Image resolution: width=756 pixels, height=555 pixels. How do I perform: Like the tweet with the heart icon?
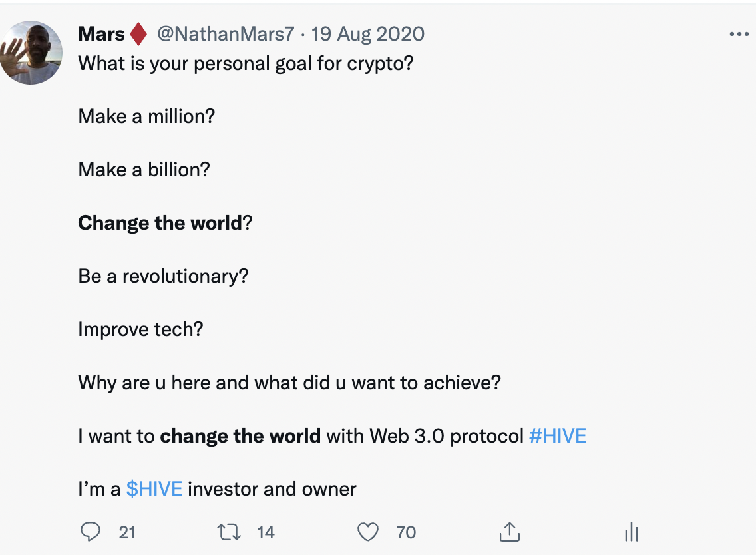point(368,532)
